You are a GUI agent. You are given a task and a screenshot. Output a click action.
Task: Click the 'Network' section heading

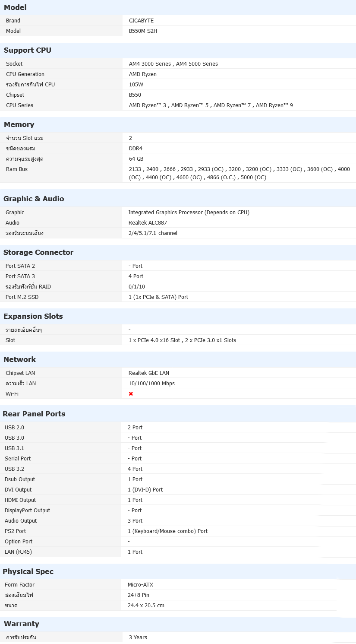[x=20, y=359]
